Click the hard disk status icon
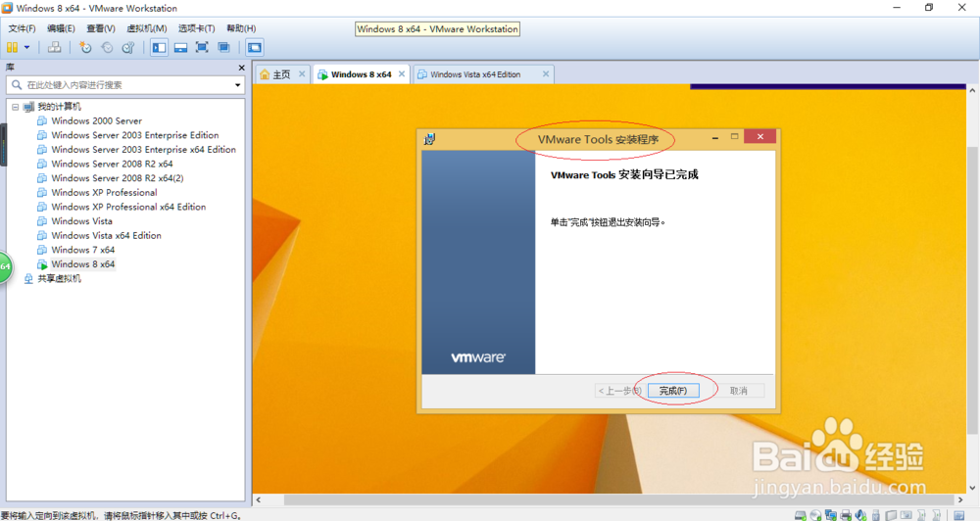Viewport: 980px width, 521px height. (800, 515)
